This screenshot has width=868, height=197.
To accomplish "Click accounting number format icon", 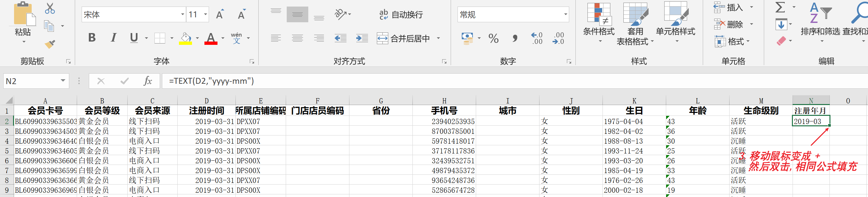I will pyautogui.click(x=467, y=39).
